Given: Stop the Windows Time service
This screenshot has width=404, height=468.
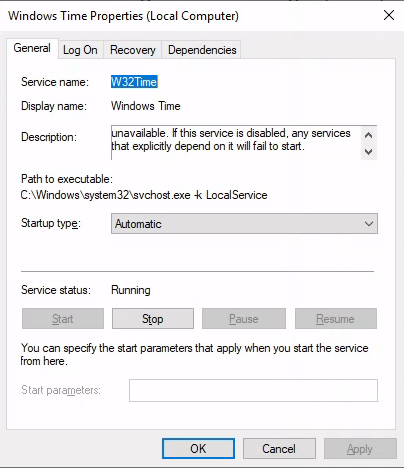Looking at the screenshot, I should 153,319.
